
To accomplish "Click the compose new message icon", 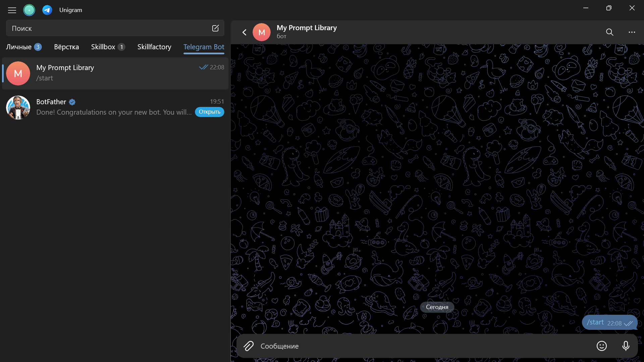I will (215, 28).
